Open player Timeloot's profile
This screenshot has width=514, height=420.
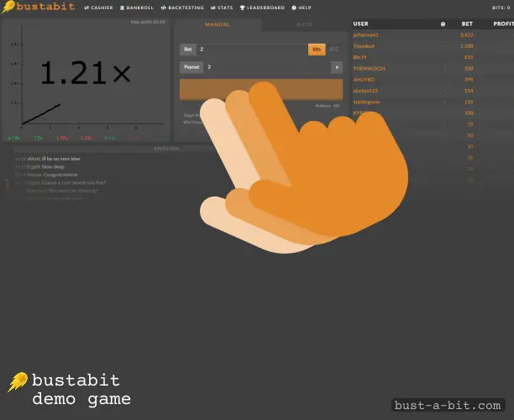click(x=364, y=46)
